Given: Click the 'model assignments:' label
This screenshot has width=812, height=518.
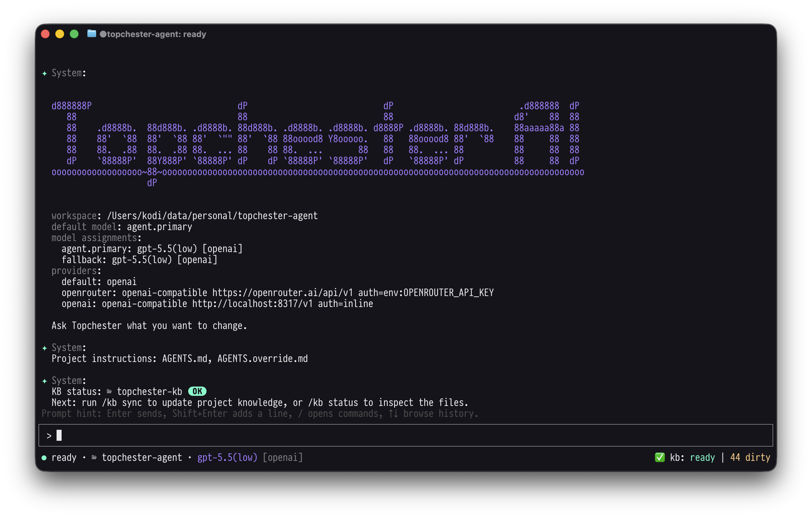Looking at the screenshot, I should 97,238.
